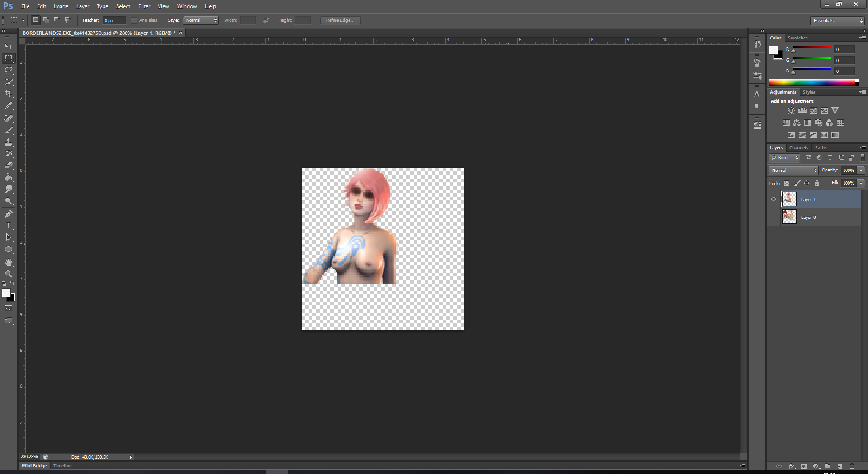Open the Opacity slider dropdown arrow
Viewport: 868px width, 474px height.
[861, 171]
